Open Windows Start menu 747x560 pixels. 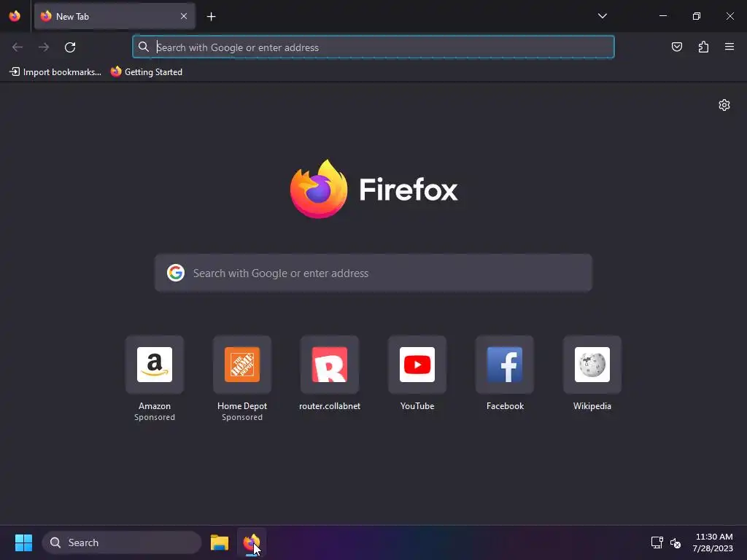point(23,542)
